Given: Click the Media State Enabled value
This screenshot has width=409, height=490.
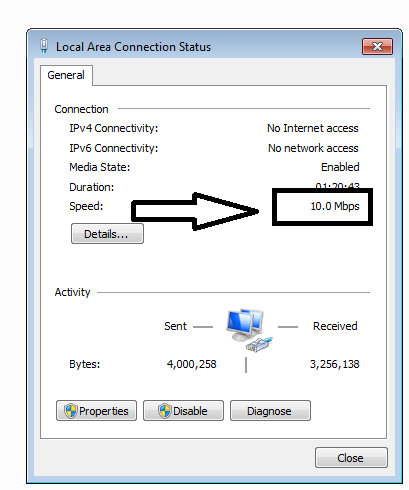Looking at the screenshot, I should 340,167.
